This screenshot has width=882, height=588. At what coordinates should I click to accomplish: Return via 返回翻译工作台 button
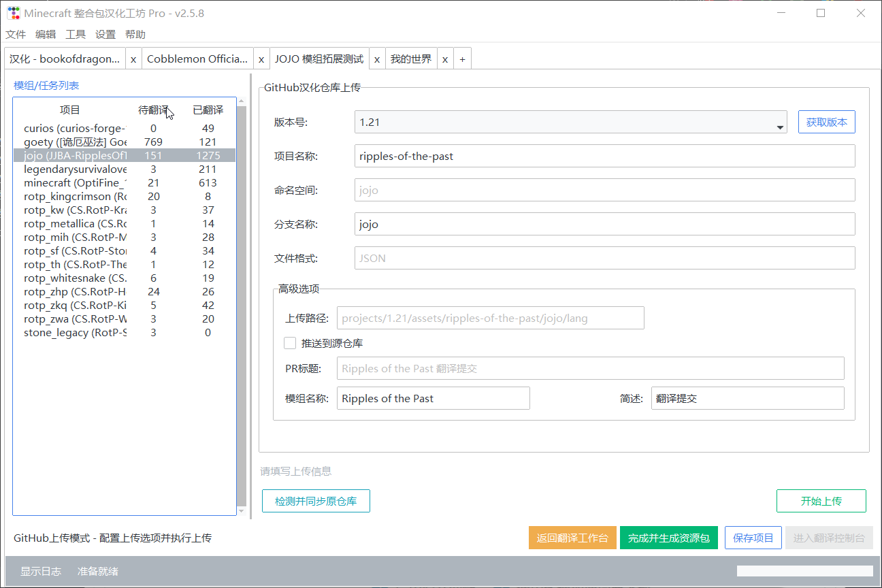pos(572,538)
